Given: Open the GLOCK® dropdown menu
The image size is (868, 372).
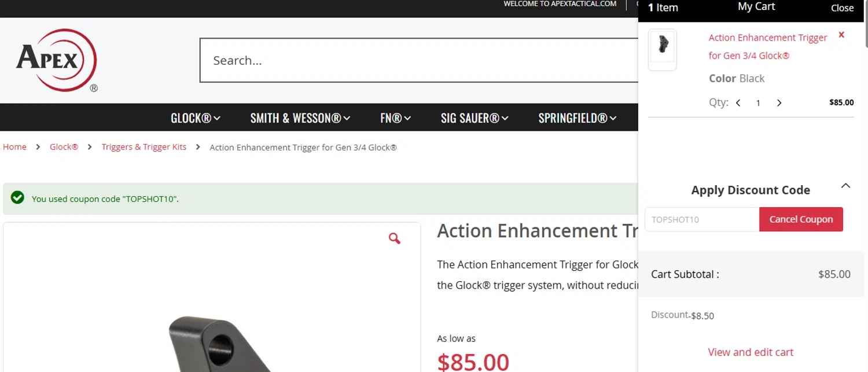Looking at the screenshot, I should 196,118.
